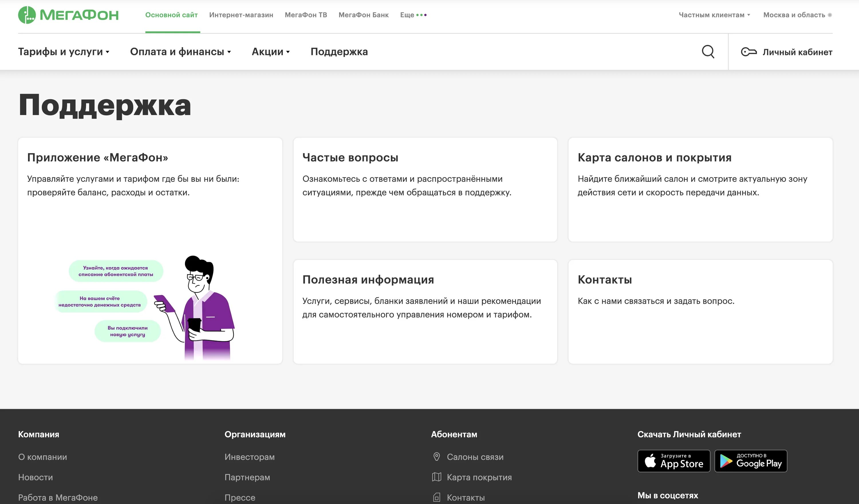
Task: Click the Организациям footer heading
Action: [255, 434]
